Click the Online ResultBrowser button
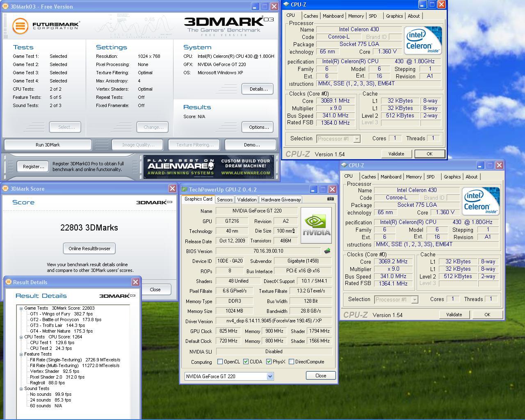Viewport: 525px width, 420px height. 89,249
